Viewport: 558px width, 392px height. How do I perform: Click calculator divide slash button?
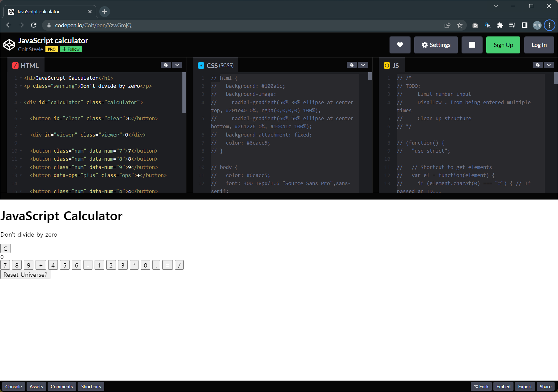point(179,265)
